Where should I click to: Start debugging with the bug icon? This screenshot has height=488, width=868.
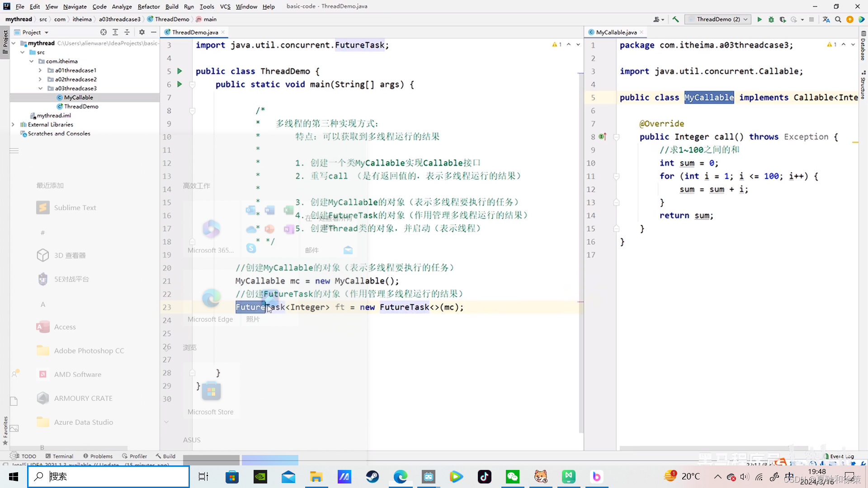coord(771,19)
